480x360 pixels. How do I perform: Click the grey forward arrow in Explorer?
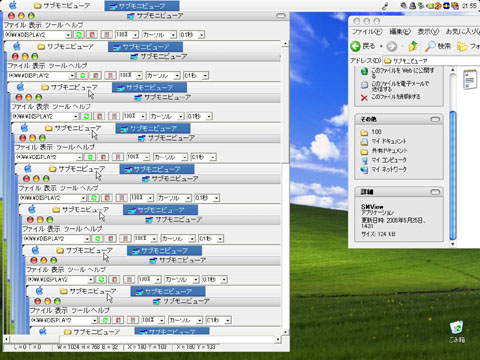tap(392, 46)
